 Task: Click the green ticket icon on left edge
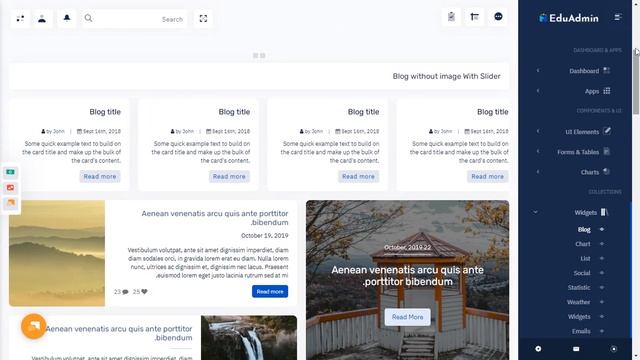(x=11, y=172)
